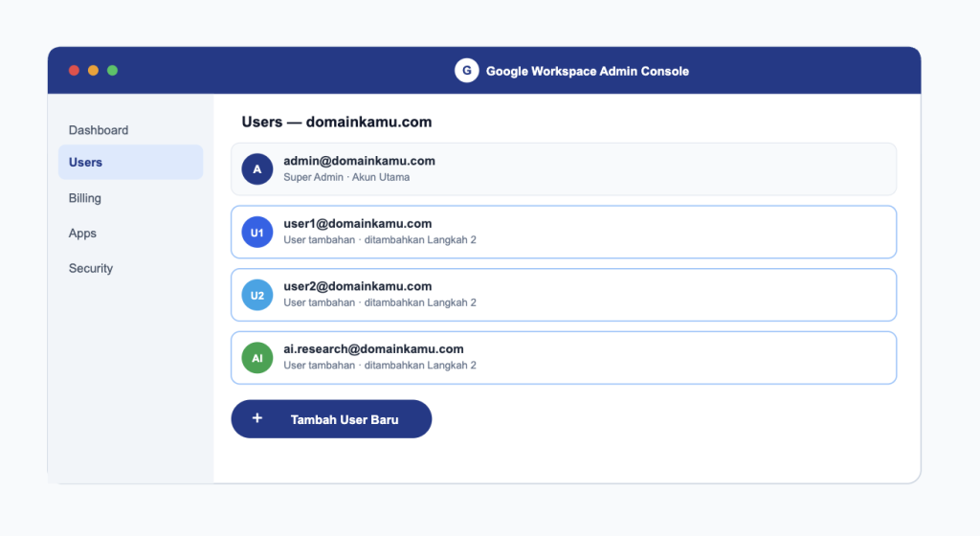This screenshot has width=980, height=536.
Task: Click the Google G logo in title bar
Action: point(466,71)
